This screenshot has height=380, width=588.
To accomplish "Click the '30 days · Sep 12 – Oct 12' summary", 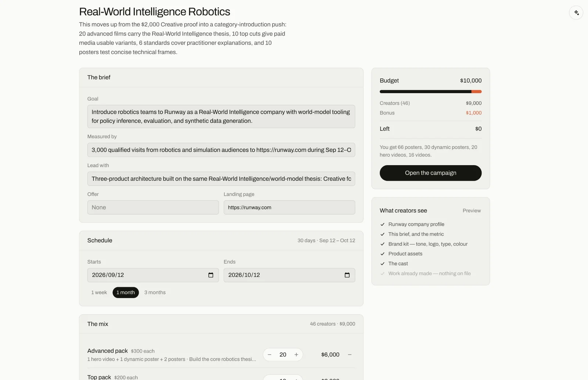I will (326, 240).
